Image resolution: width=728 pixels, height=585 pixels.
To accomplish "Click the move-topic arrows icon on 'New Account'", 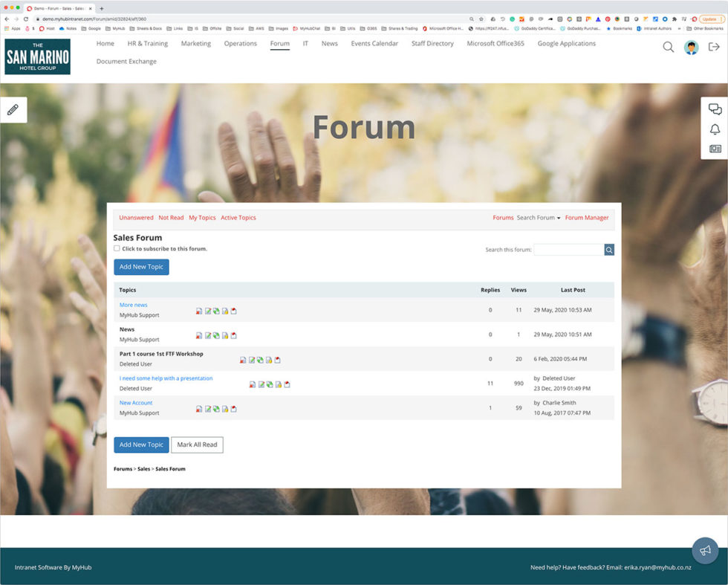I will point(216,409).
